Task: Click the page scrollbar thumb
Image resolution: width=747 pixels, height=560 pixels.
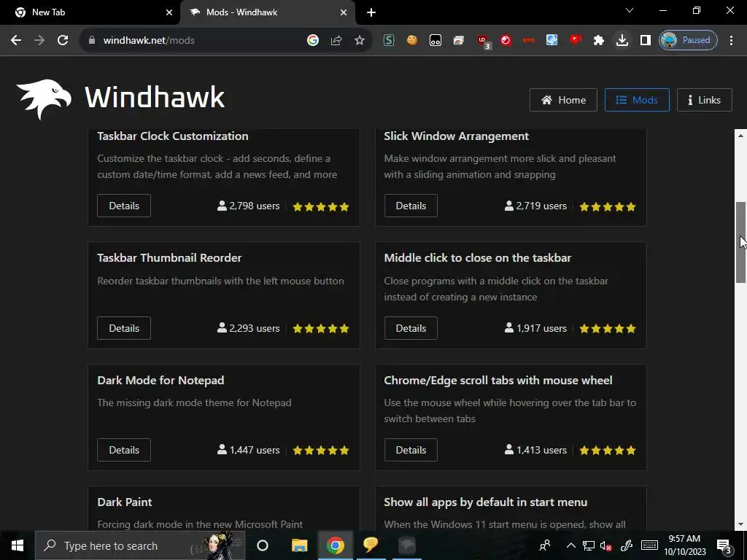Action: [740, 242]
